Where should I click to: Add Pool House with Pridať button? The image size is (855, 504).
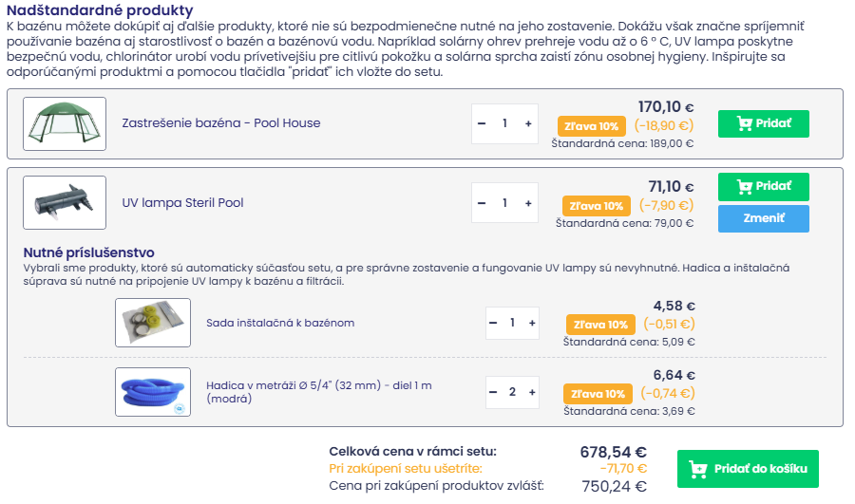coord(763,123)
